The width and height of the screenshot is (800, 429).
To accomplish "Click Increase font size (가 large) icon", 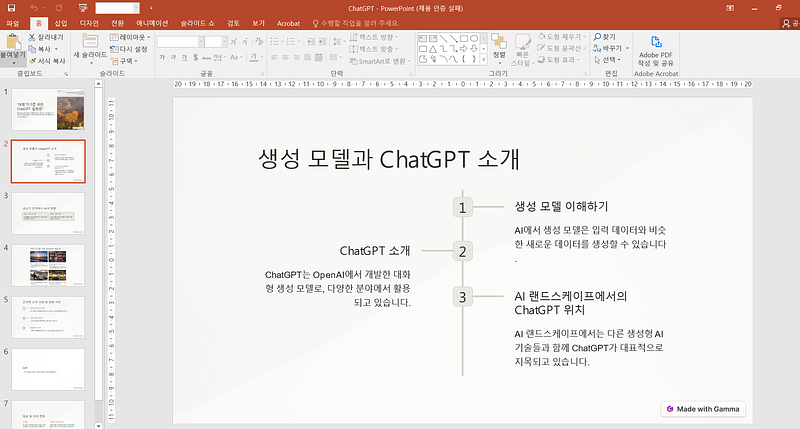I will pos(233,42).
